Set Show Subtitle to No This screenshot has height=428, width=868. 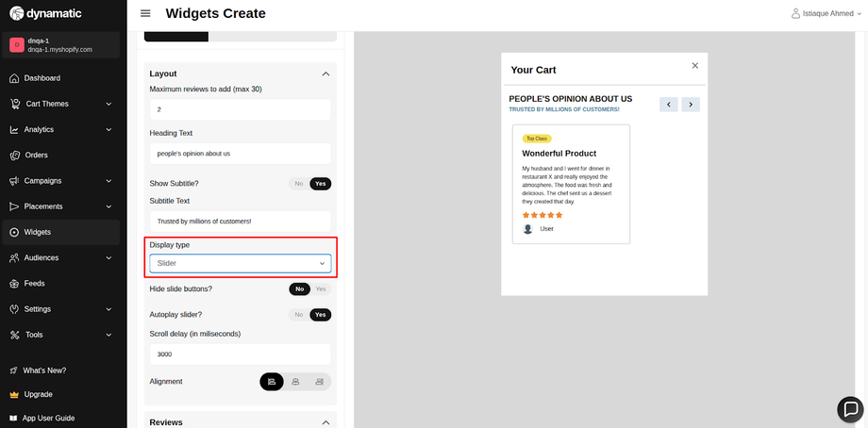299,184
